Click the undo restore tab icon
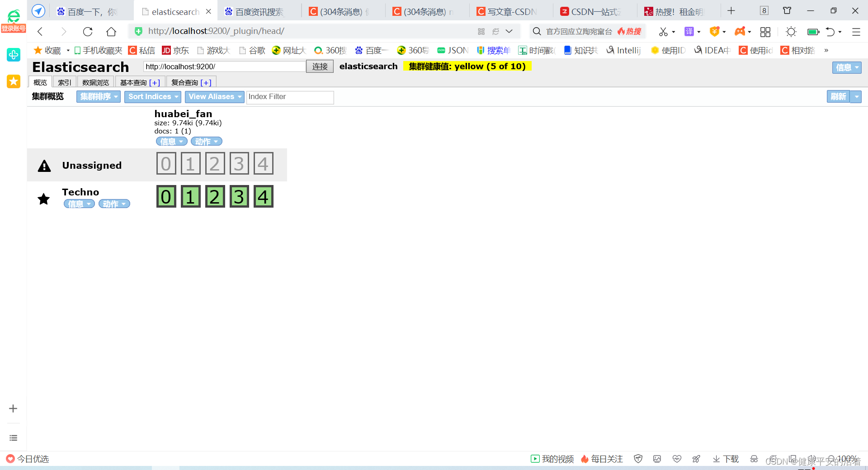Viewport: 868px width, 470px height. pyautogui.click(x=830, y=32)
